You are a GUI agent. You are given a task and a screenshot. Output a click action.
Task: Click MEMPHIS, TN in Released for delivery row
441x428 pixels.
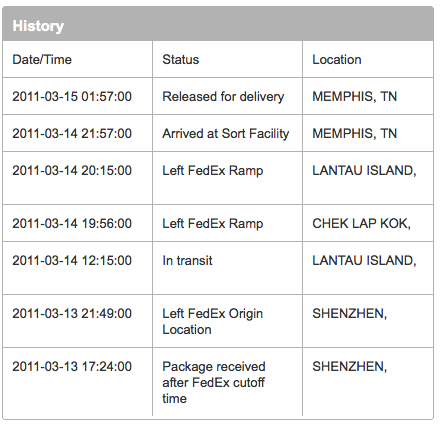click(355, 97)
